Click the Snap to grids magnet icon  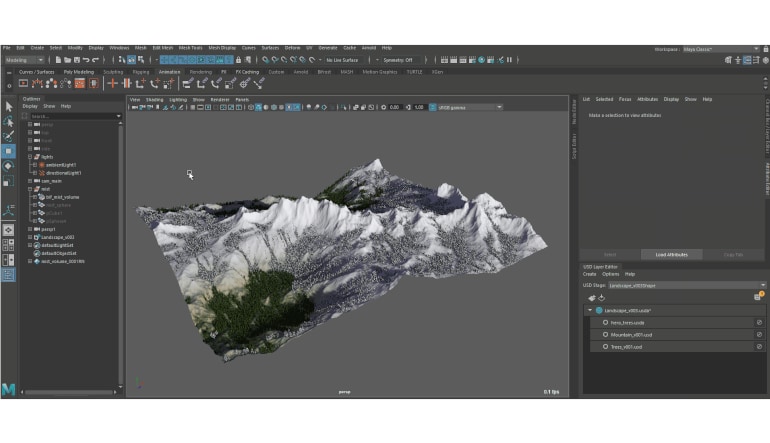point(266,60)
